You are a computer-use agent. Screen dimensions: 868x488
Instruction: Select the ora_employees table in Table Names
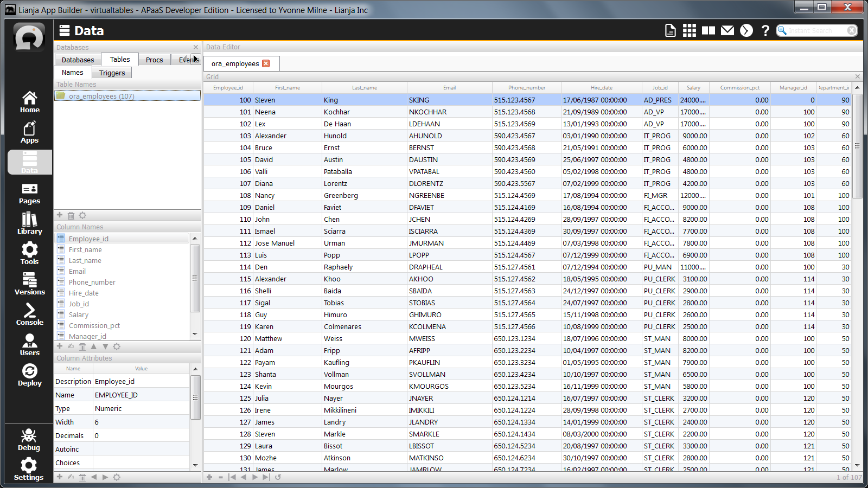coord(101,96)
